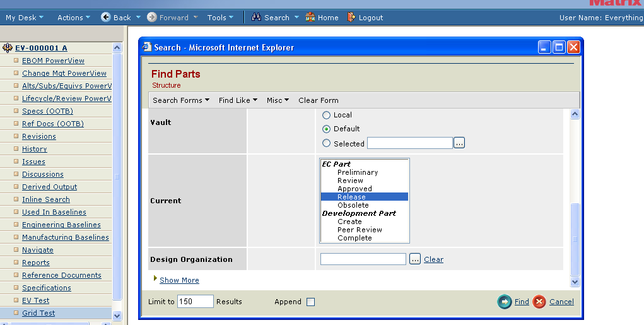644x325 pixels.
Task: Enable the Append checkbox
Action: 310,302
